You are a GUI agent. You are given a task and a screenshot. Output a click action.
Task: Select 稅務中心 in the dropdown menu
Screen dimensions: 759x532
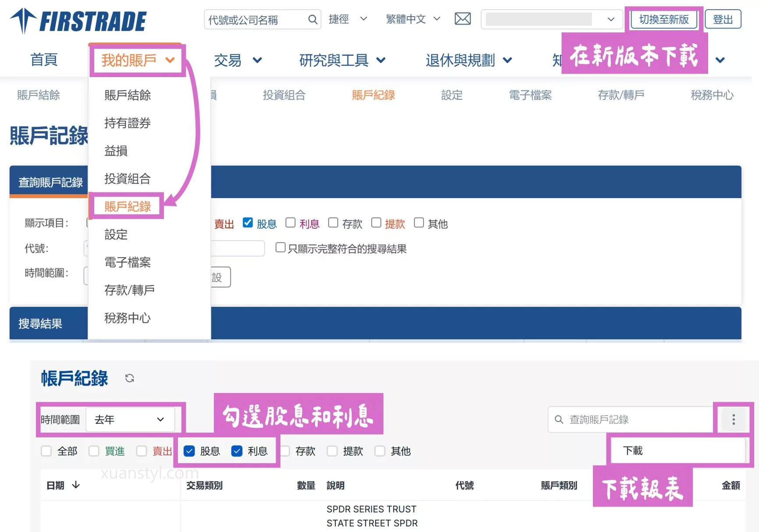coord(128,318)
